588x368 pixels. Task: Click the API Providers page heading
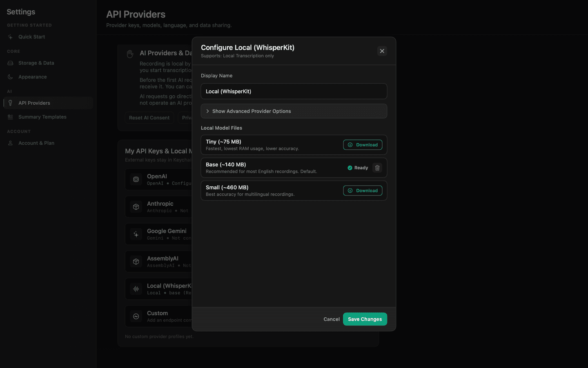136,14
